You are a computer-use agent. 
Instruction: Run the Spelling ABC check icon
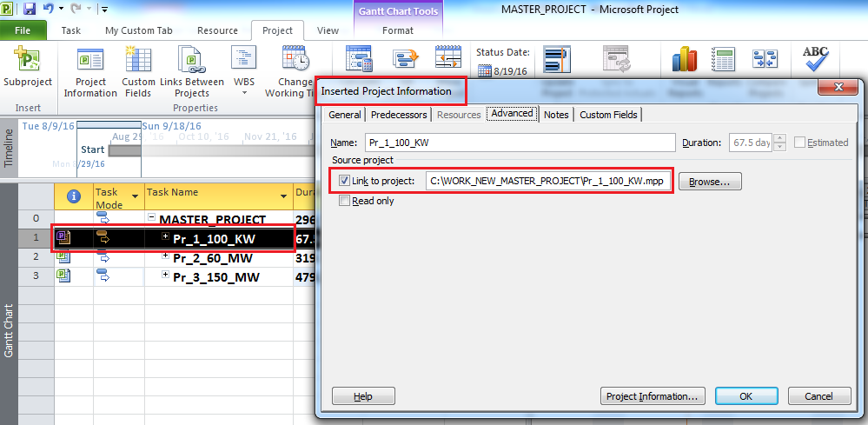coord(815,58)
